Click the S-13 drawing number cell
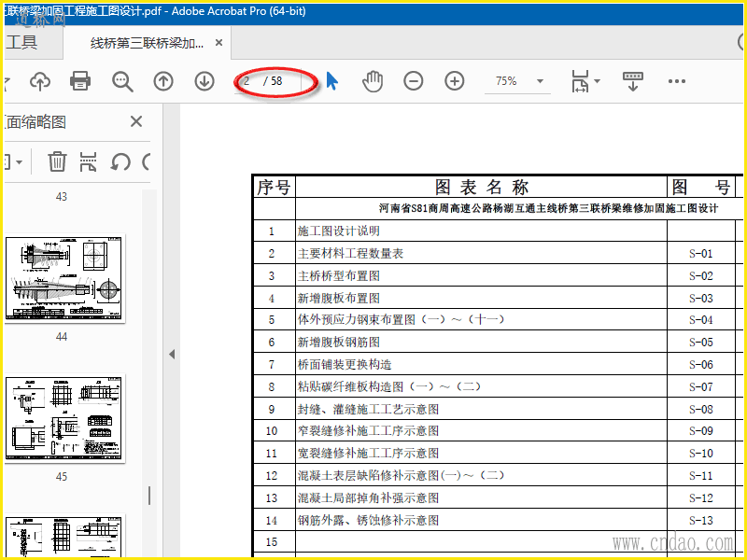 pyautogui.click(x=701, y=521)
